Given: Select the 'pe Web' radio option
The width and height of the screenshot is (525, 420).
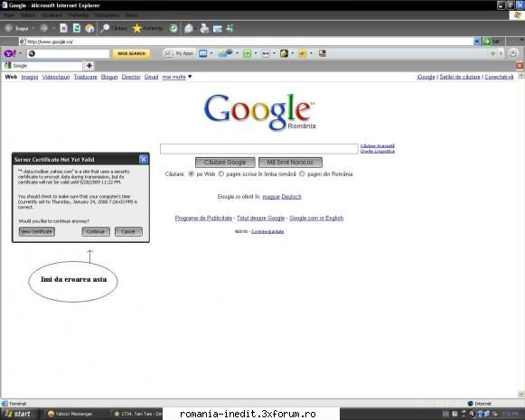Looking at the screenshot, I should (192, 174).
